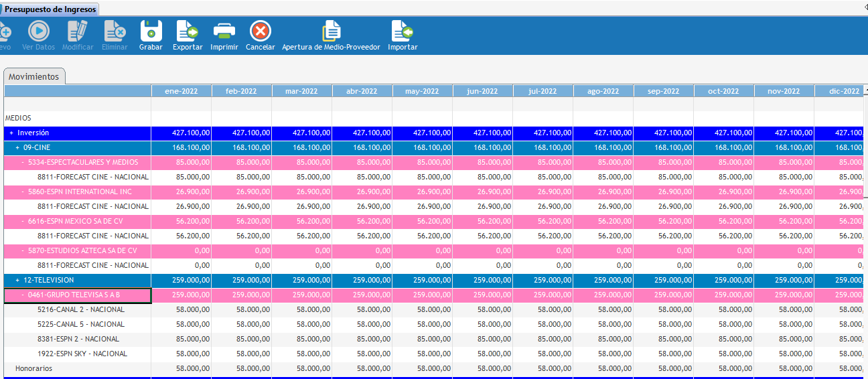
Task: Click the mar-2022 column header
Action: [x=302, y=91]
